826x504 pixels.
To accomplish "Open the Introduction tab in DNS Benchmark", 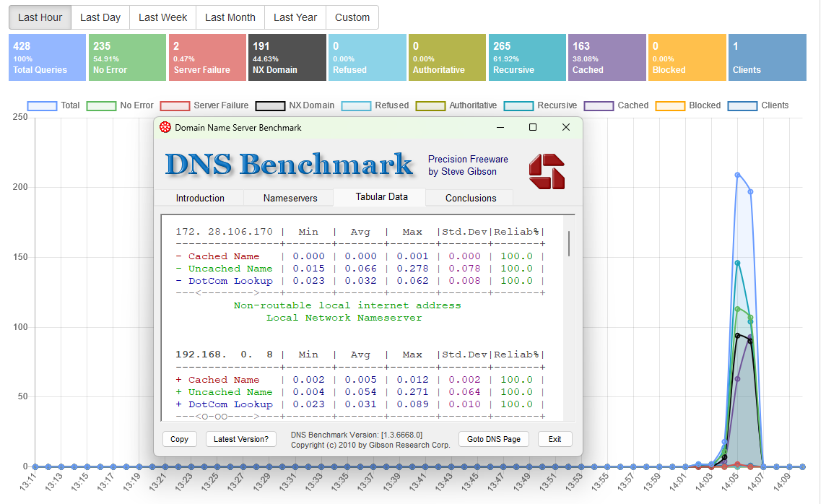I will tap(200, 198).
